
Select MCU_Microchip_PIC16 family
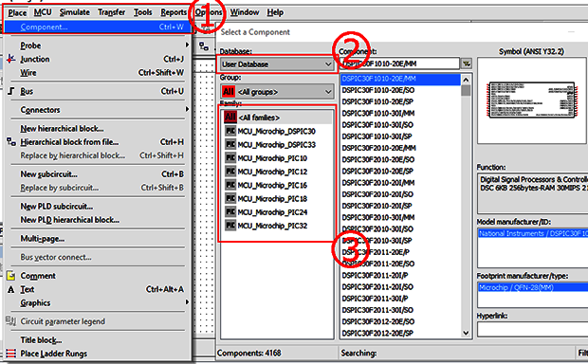tap(277, 185)
